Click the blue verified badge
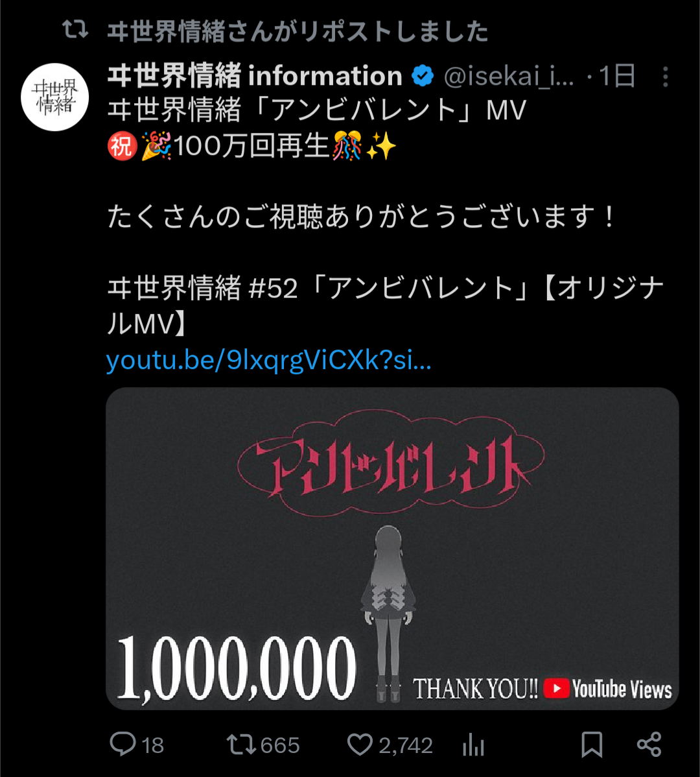Image resolution: width=700 pixels, height=777 pixels. click(x=423, y=76)
